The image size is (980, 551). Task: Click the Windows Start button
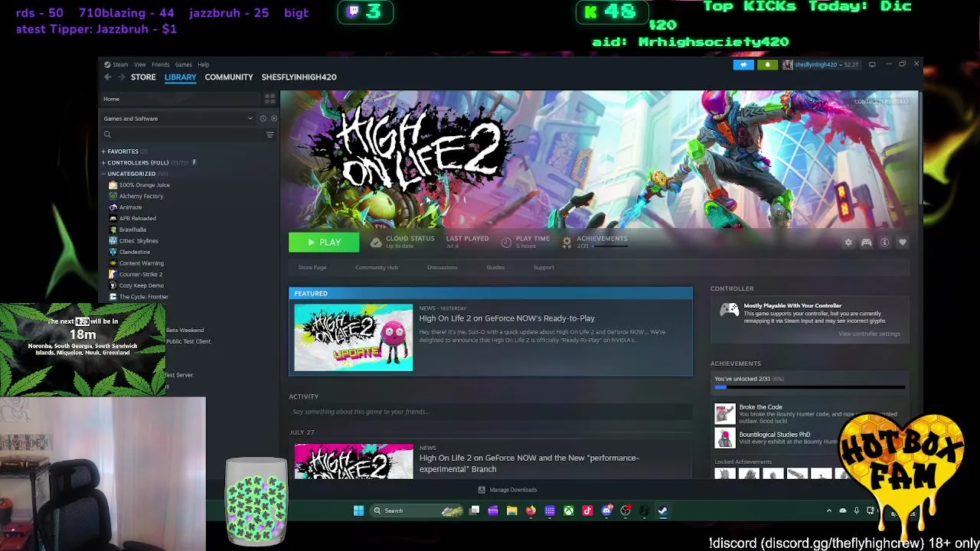358,510
